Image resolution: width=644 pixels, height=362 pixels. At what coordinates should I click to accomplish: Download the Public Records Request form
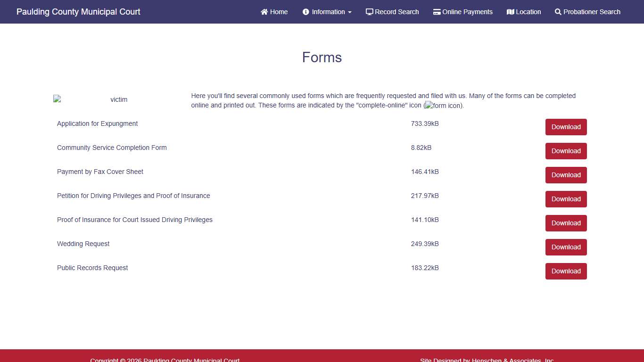[566, 271]
